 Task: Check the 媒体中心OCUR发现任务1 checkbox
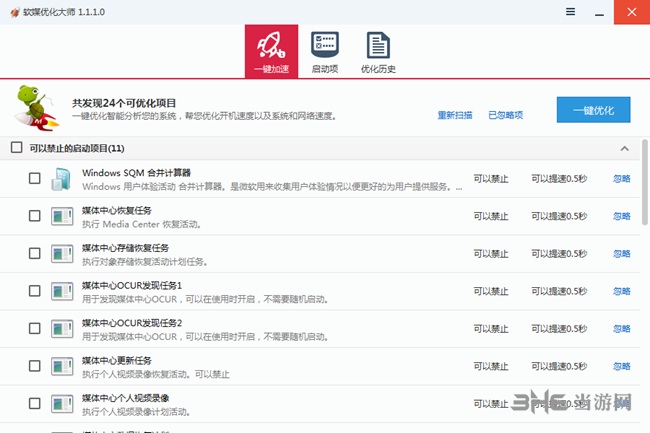tap(35, 291)
